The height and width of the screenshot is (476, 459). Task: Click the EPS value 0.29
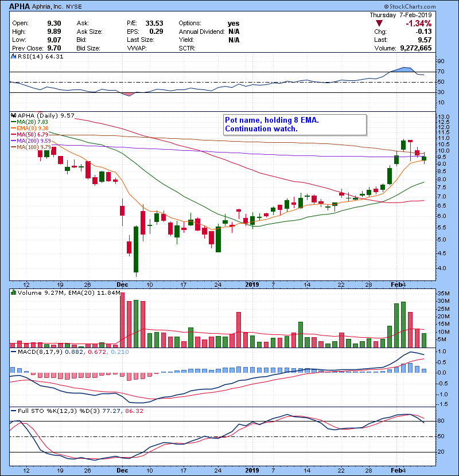(156, 32)
